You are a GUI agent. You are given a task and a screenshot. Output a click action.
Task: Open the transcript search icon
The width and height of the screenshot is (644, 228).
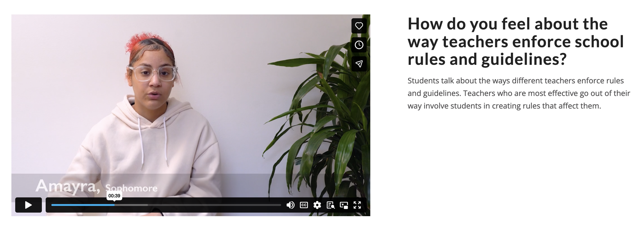(331, 205)
